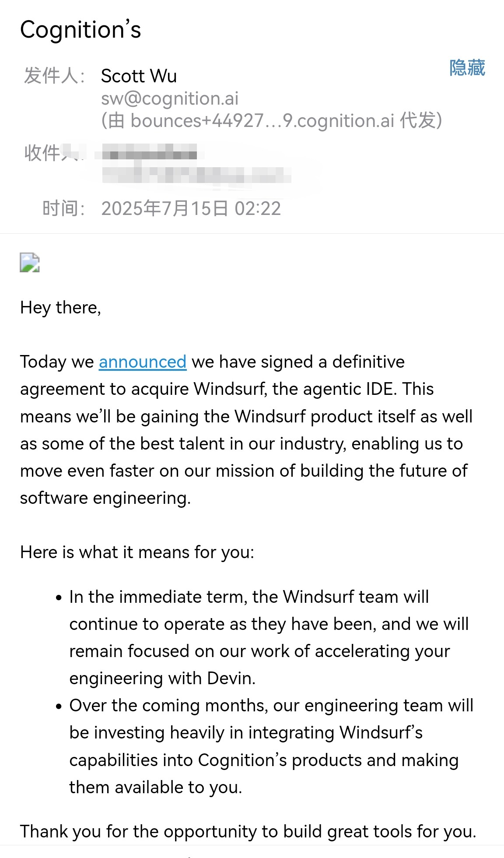The height and width of the screenshot is (858, 504).
Task: Tap the 隐藏 link to hide details
Action: (467, 68)
